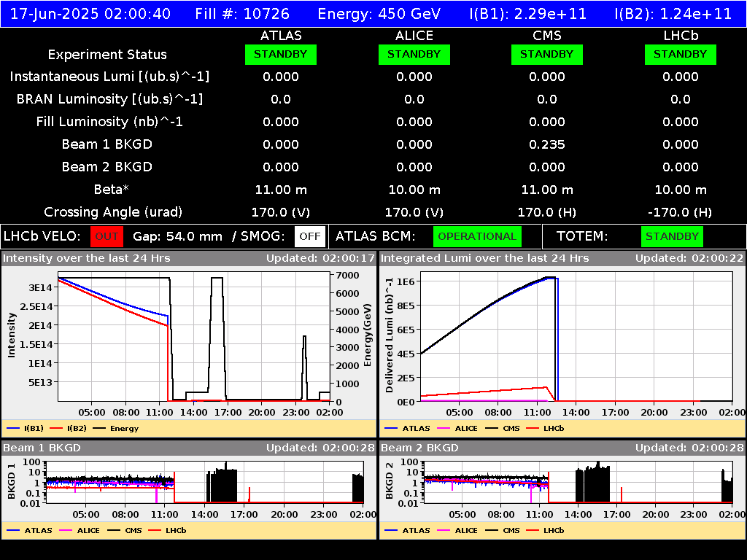
Task: Click Integrated Lumi Updated: 02:00:22 timestamp
Action: click(689, 258)
